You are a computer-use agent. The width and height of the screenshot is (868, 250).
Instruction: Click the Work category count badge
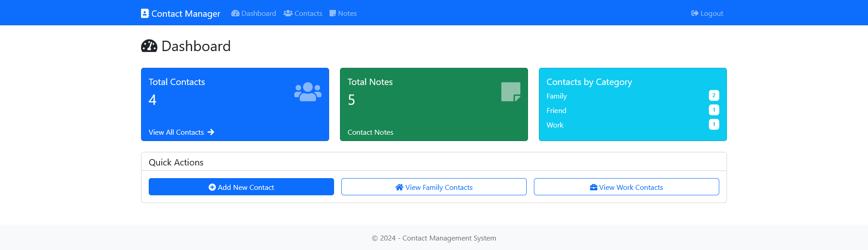(x=714, y=124)
